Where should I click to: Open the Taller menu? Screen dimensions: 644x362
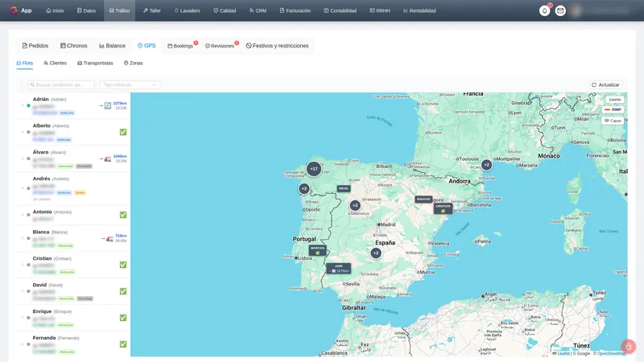click(x=152, y=10)
